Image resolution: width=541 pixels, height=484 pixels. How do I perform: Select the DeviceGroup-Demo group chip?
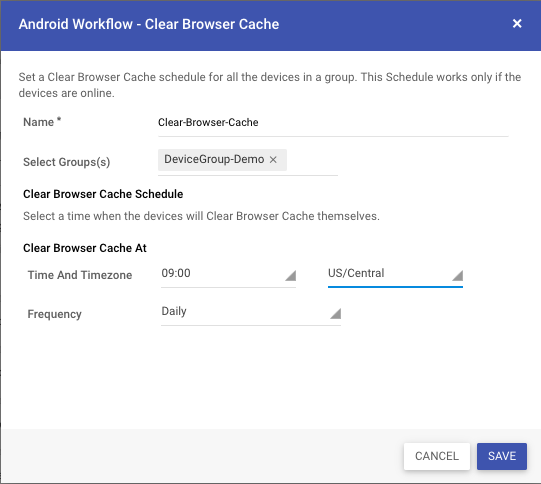[x=214, y=159]
